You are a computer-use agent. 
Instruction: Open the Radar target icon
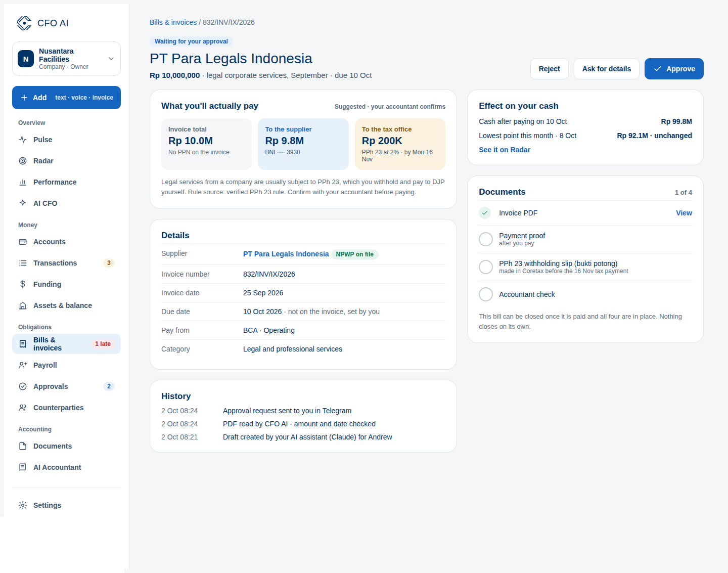pyautogui.click(x=23, y=161)
